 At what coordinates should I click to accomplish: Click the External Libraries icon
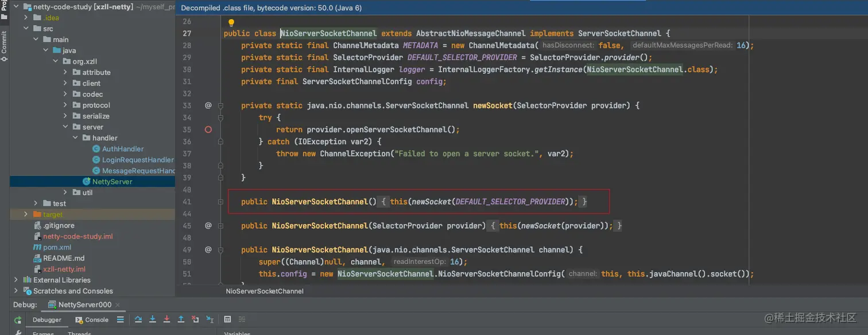pyautogui.click(x=27, y=280)
